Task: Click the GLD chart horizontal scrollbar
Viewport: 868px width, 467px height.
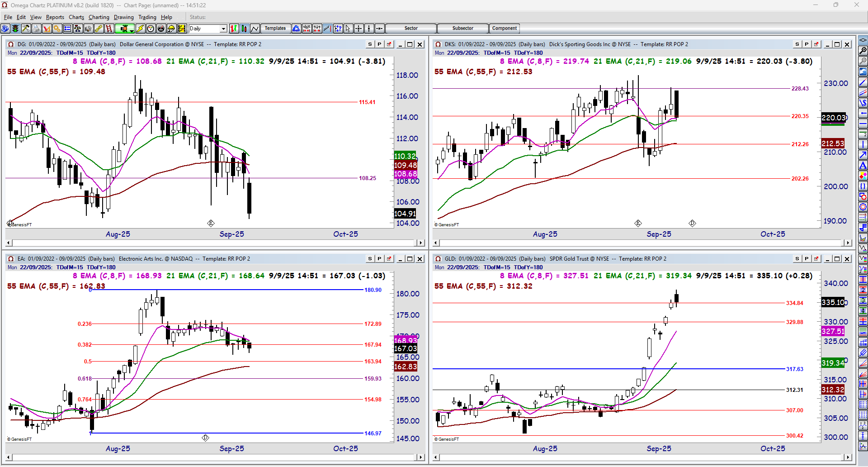Action: click(642, 457)
